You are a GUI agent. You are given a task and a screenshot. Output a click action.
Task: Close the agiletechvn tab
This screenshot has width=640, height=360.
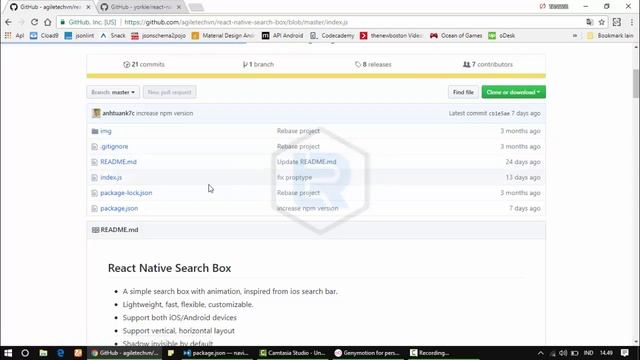click(88, 7)
